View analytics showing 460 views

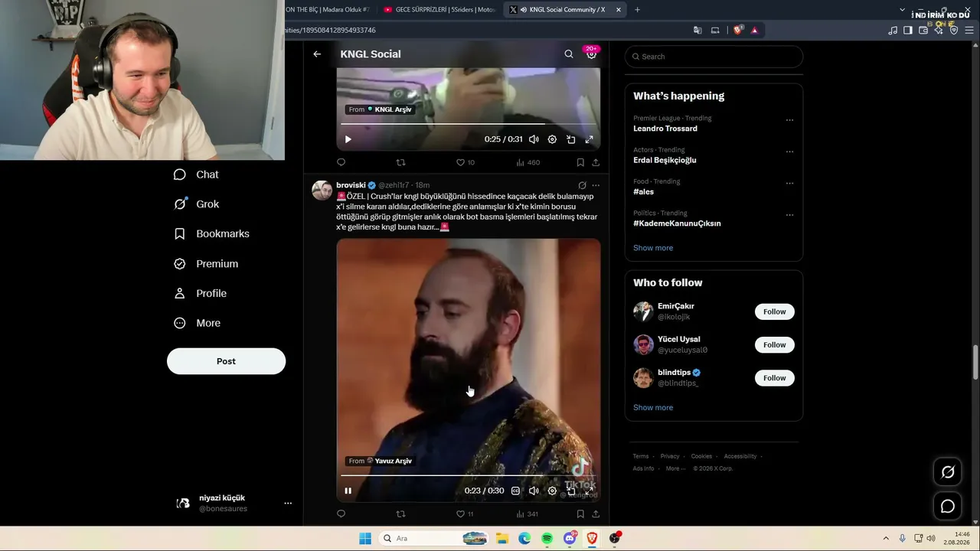tap(528, 162)
